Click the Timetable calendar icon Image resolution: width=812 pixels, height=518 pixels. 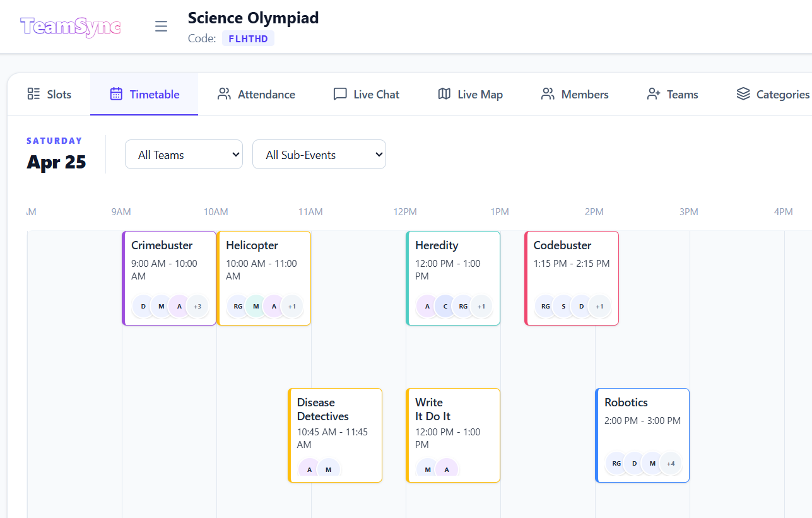(x=116, y=94)
